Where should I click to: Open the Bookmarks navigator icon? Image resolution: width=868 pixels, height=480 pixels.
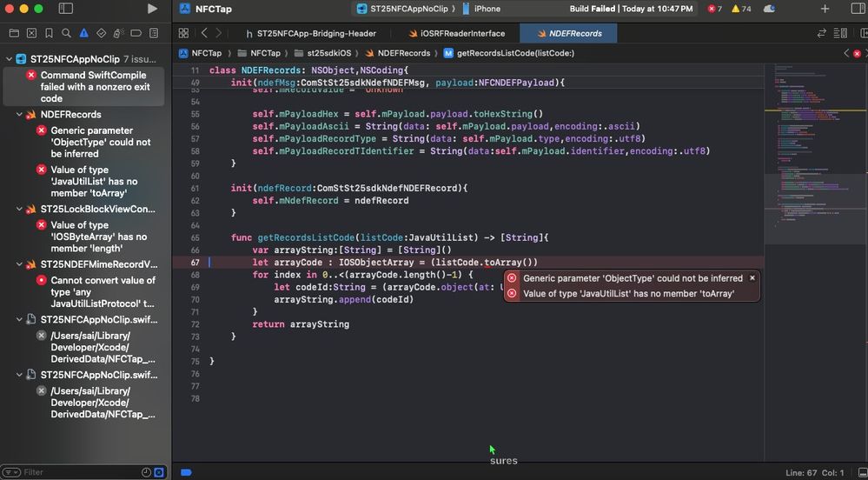click(x=48, y=33)
